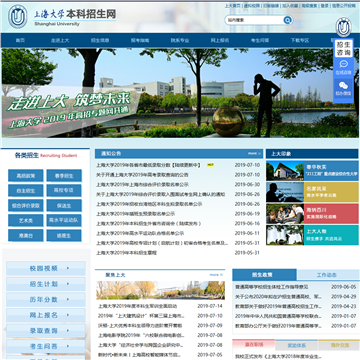This screenshot has height=360, width=360.
Task: Click the 保送生 button
Action: point(64,206)
